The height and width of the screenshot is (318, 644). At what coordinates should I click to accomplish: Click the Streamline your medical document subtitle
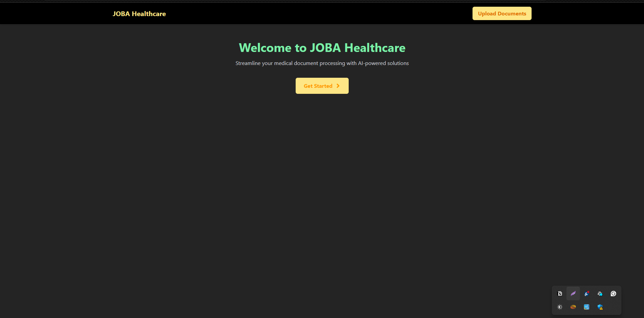click(x=322, y=63)
